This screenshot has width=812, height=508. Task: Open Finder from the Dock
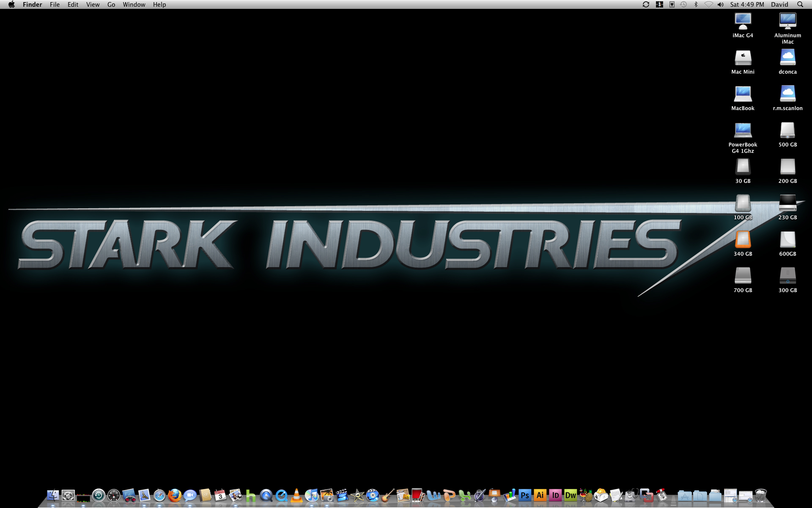[53, 495]
